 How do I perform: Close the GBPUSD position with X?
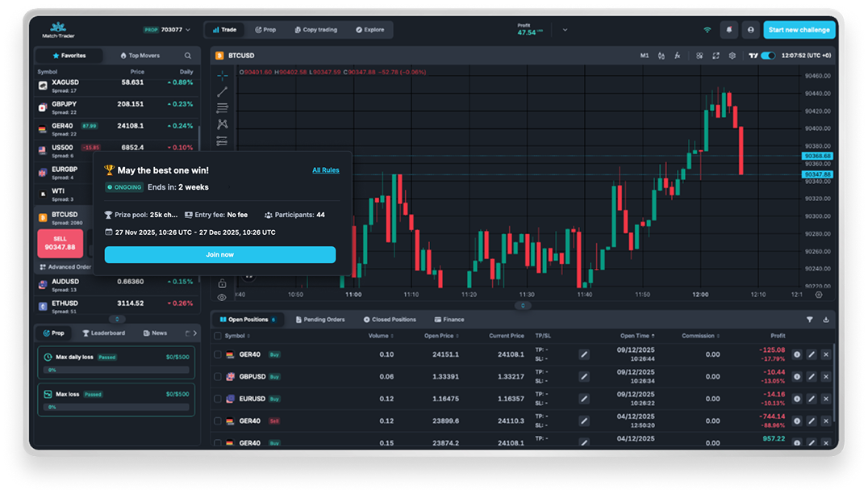[x=825, y=377]
